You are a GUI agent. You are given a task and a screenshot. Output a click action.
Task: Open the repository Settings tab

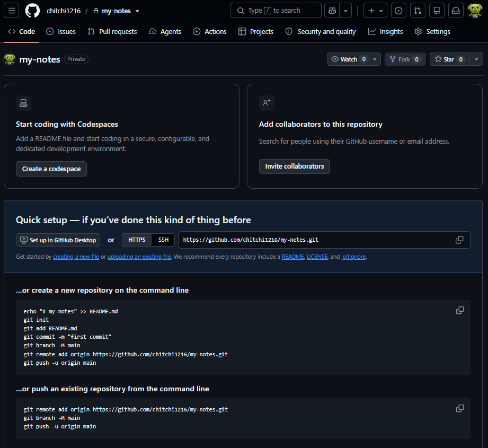point(432,31)
